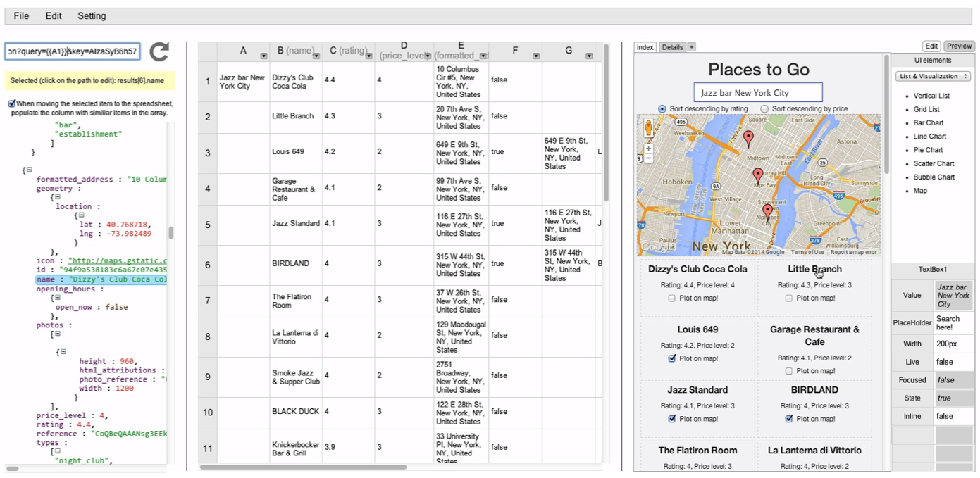Viewport: 980px width, 478px height.
Task: Collapse the location object in JSON tree
Action: pos(80,215)
